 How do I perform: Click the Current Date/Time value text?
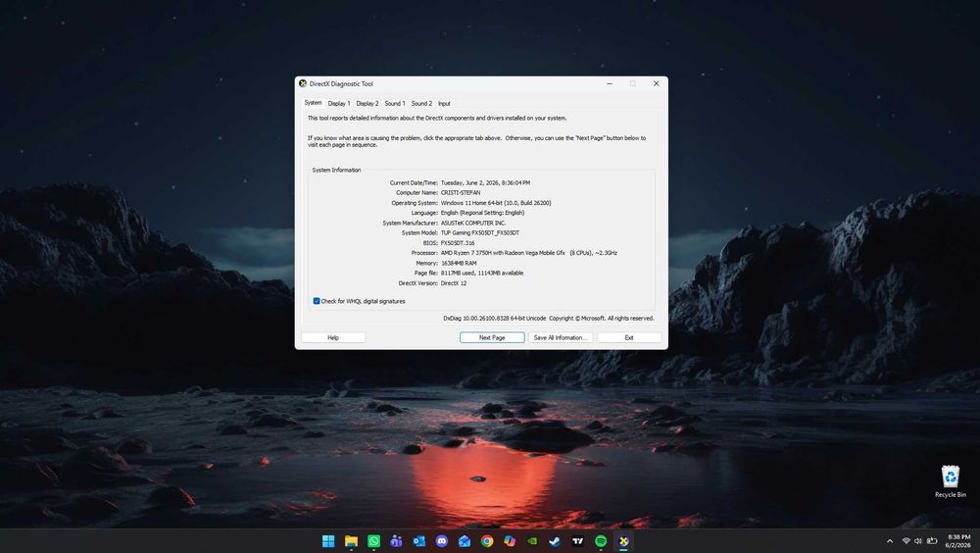click(x=486, y=182)
